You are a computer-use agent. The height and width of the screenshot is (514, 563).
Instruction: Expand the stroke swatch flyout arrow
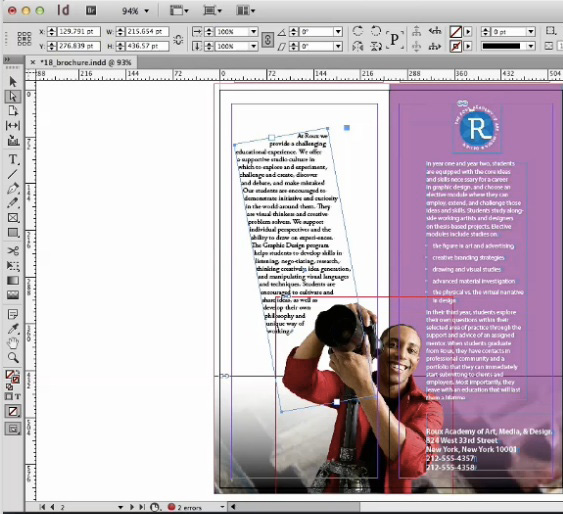[468, 46]
